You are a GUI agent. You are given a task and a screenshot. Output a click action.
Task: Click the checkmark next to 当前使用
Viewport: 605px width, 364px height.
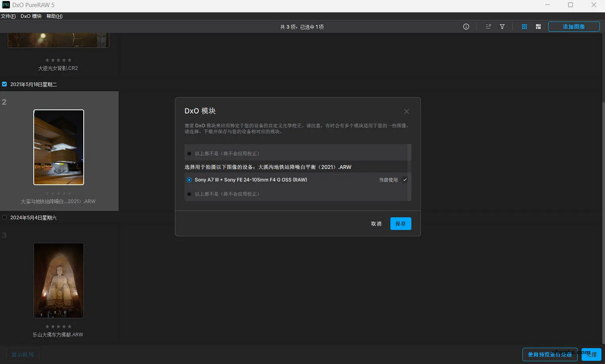tap(405, 180)
